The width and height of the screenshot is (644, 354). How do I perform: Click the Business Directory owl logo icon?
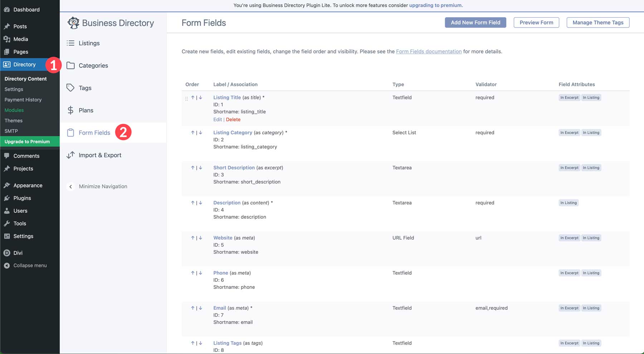pos(73,23)
